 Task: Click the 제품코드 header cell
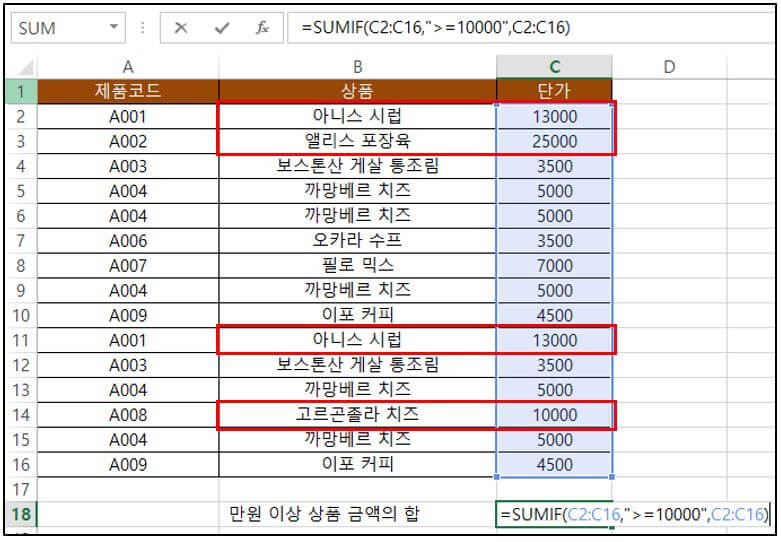(128, 92)
